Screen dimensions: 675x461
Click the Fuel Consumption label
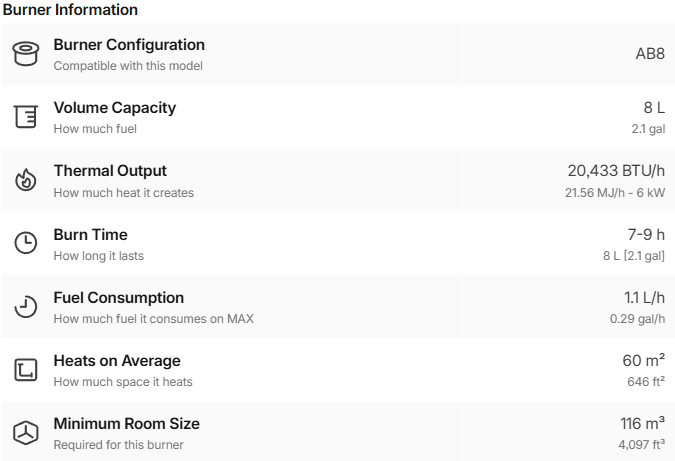(118, 298)
